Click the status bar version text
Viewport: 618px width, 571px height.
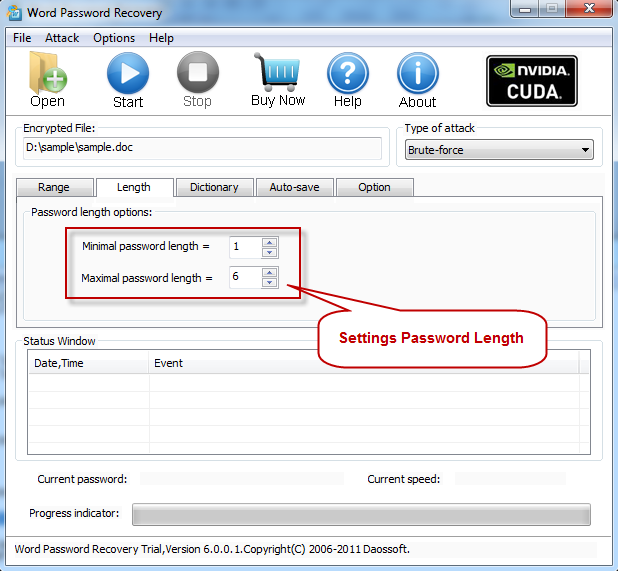(212, 549)
